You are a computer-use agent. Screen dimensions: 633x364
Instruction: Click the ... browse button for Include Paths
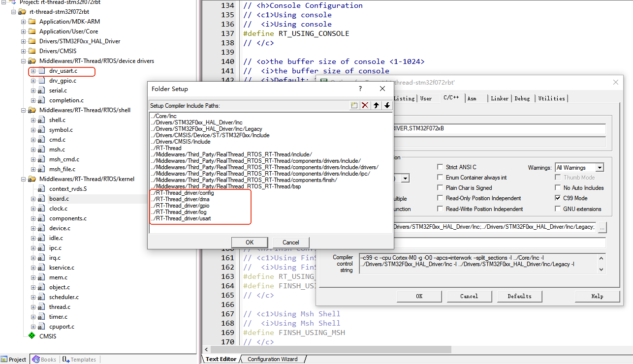(x=602, y=227)
